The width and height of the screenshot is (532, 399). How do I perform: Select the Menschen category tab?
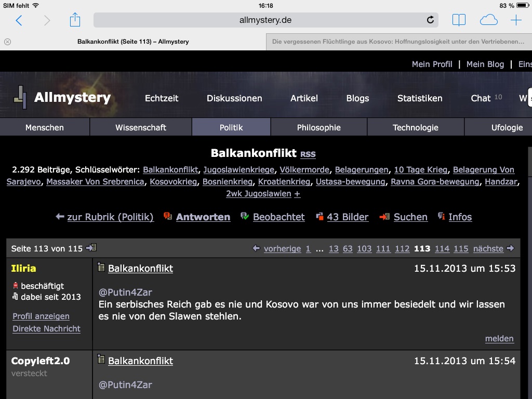[x=45, y=128]
